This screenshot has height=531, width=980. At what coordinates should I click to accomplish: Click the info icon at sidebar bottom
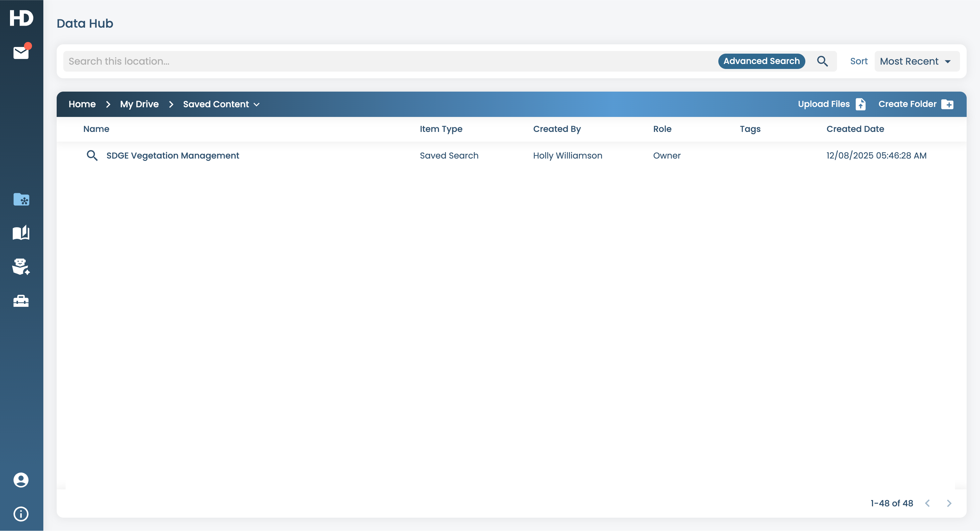[x=21, y=514]
